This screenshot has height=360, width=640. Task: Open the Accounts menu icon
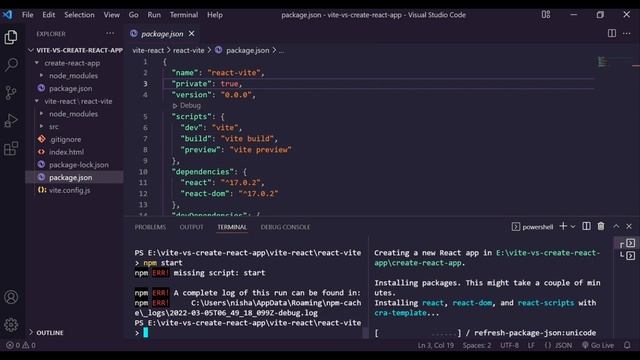(x=11, y=297)
